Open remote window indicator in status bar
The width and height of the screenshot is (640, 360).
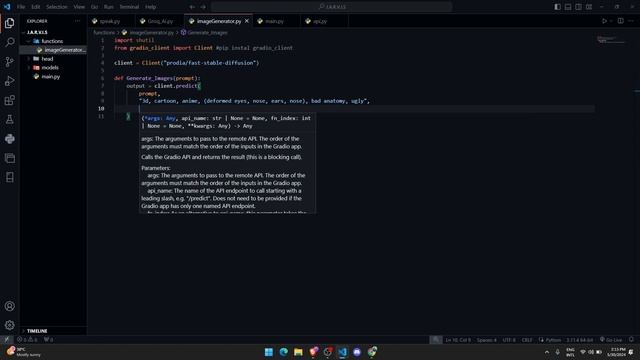click(x=7, y=340)
